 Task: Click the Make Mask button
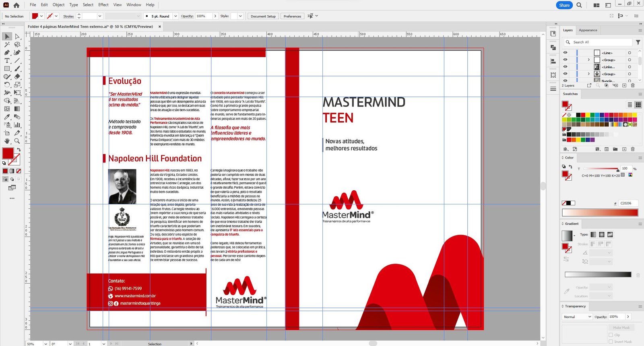[622, 327]
